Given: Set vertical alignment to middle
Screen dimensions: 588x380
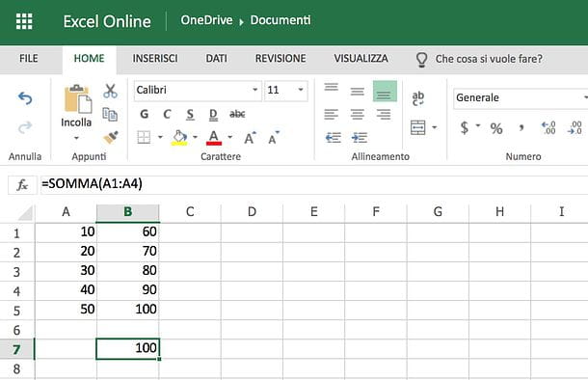Looking at the screenshot, I should pyautogui.click(x=358, y=92).
